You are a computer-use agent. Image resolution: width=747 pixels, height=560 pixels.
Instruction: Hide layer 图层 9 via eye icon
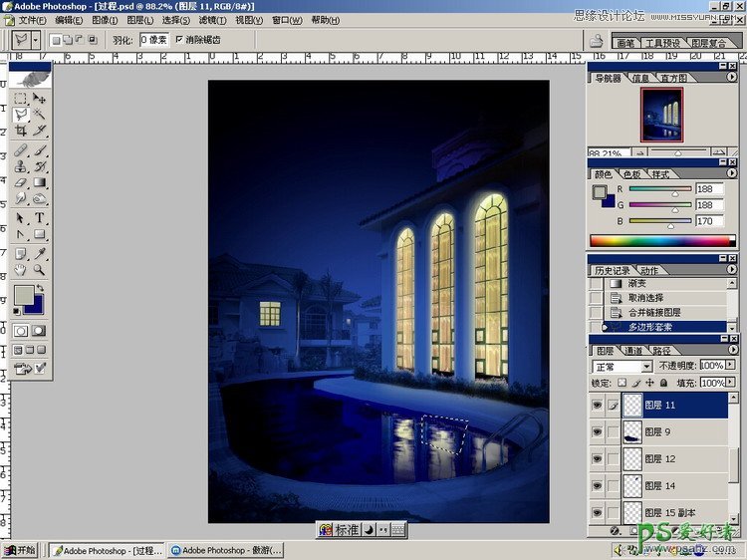click(598, 432)
